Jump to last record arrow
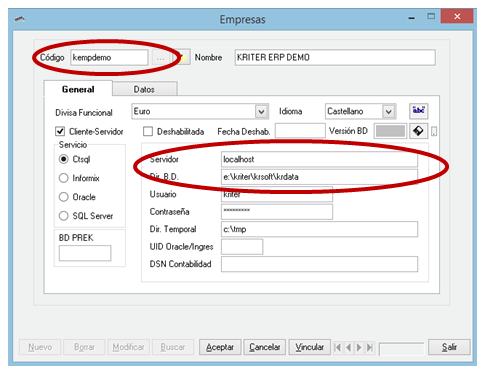Image resolution: width=489 pixels, height=372 pixels. [x=370, y=347]
